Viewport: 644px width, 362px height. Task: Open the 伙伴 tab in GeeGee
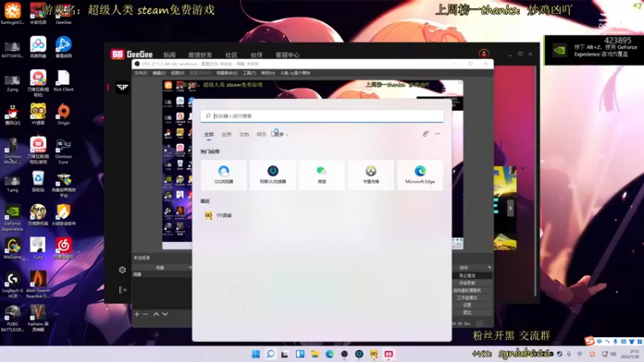pyautogui.click(x=257, y=55)
